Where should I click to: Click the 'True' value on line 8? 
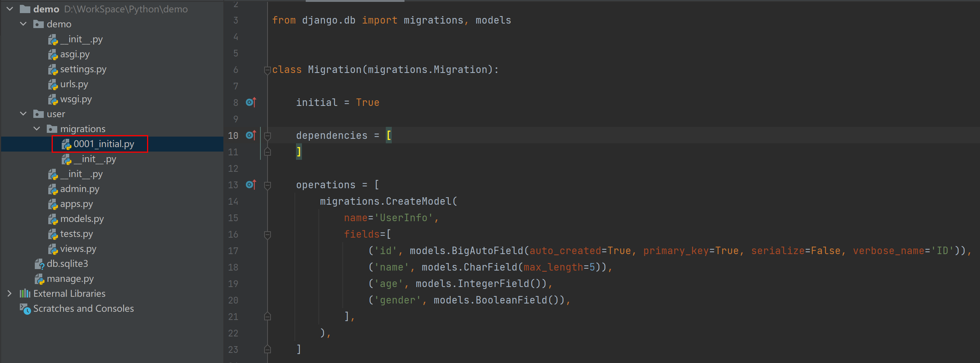coord(367,103)
